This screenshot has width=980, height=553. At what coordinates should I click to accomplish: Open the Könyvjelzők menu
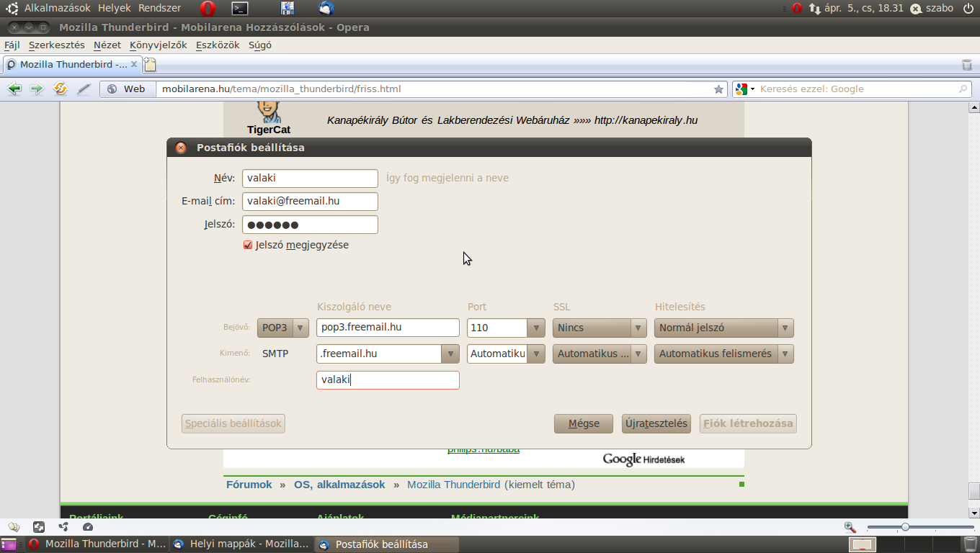(x=159, y=45)
